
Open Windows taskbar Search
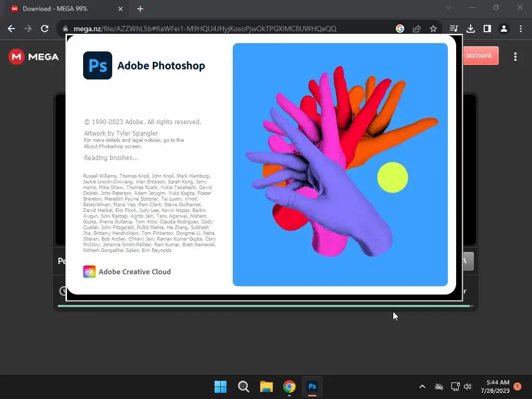pyautogui.click(x=244, y=387)
